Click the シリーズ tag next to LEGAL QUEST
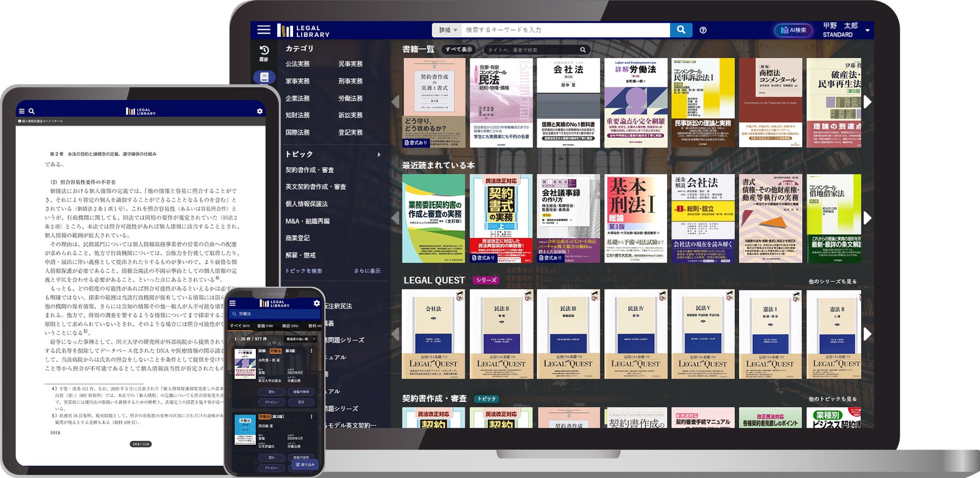Image resolution: width=980 pixels, height=478 pixels. [x=486, y=280]
